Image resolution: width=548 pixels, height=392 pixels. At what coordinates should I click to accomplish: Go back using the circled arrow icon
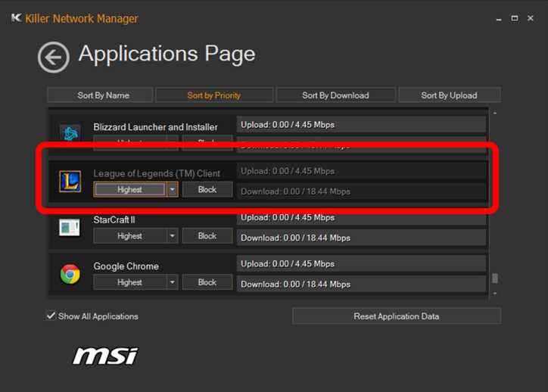(x=54, y=58)
